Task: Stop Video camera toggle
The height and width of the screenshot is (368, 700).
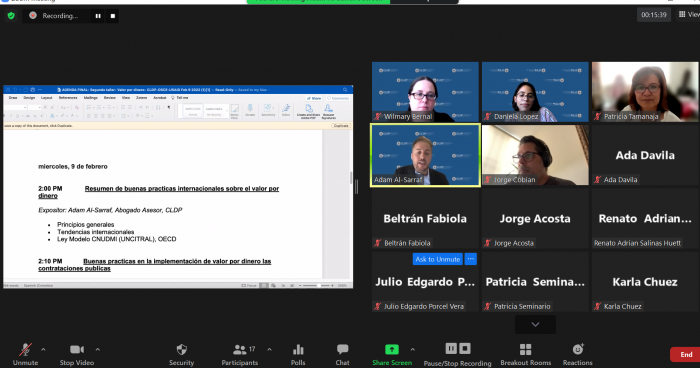Action: point(77,355)
